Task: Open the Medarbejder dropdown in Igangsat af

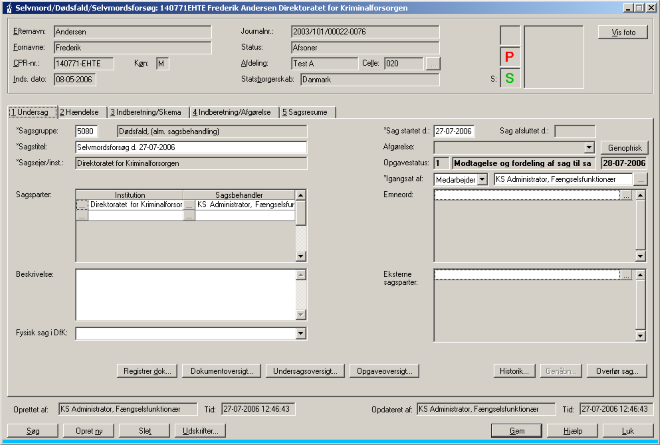Action: pyautogui.click(x=483, y=179)
